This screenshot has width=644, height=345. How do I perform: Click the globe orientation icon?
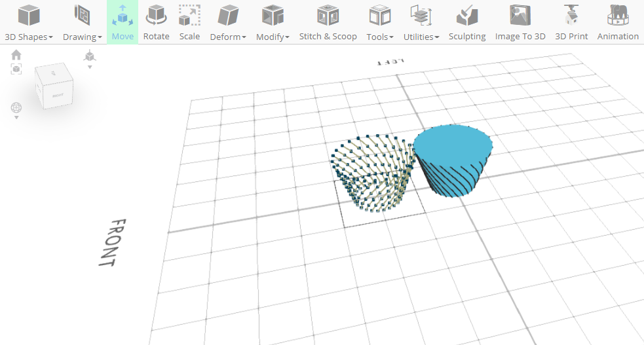(x=16, y=107)
